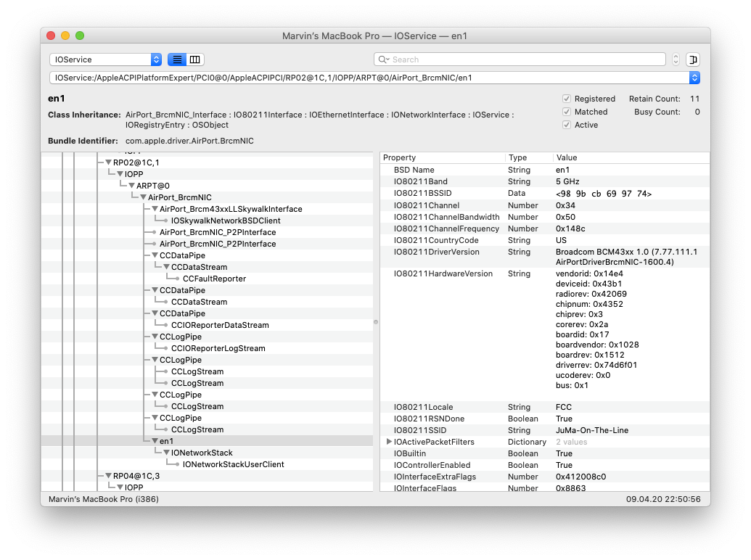Expand the IOActivePacketFilters dictionary
This screenshot has height=560, width=751.
(x=389, y=442)
